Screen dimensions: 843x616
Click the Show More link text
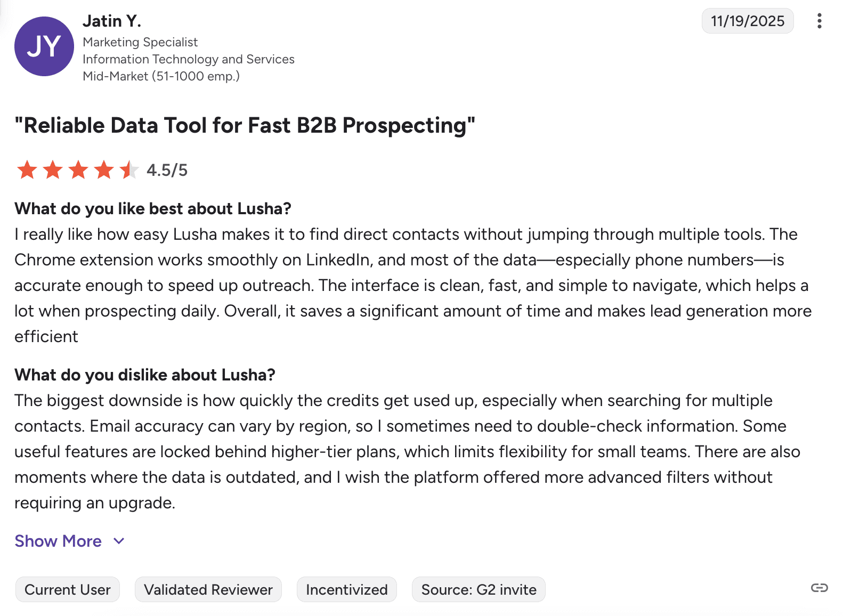coord(58,541)
